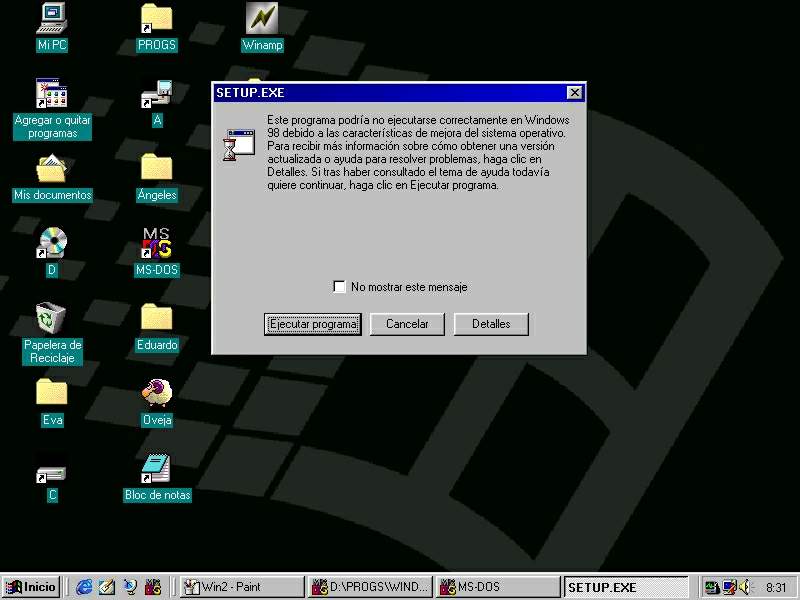Click the network computers tray icon
Viewport: 800px width, 600px height.
(x=712, y=588)
